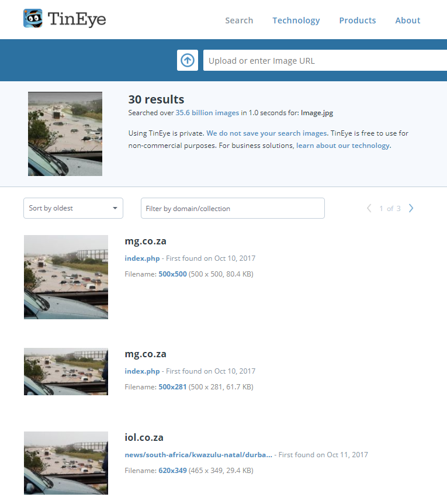Image resolution: width=447 pixels, height=504 pixels.
Task: Open the 35.6 billion images link
Action: point(207,113)
